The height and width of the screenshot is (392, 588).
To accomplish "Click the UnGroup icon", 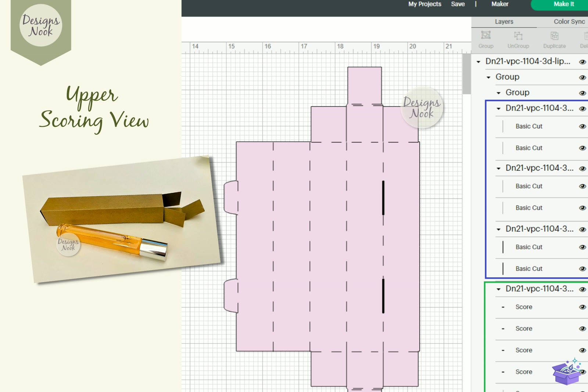I will point(518,40).
